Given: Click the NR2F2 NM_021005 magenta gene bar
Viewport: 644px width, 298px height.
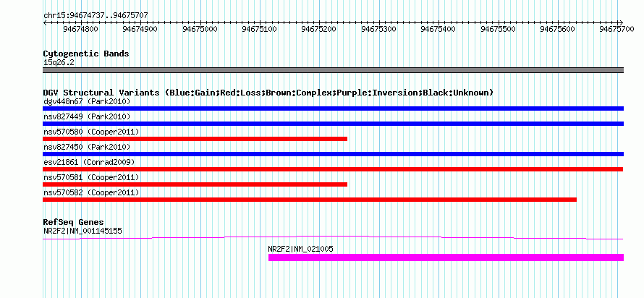Looking at the screenshot, I should click(x=446, y=257).
